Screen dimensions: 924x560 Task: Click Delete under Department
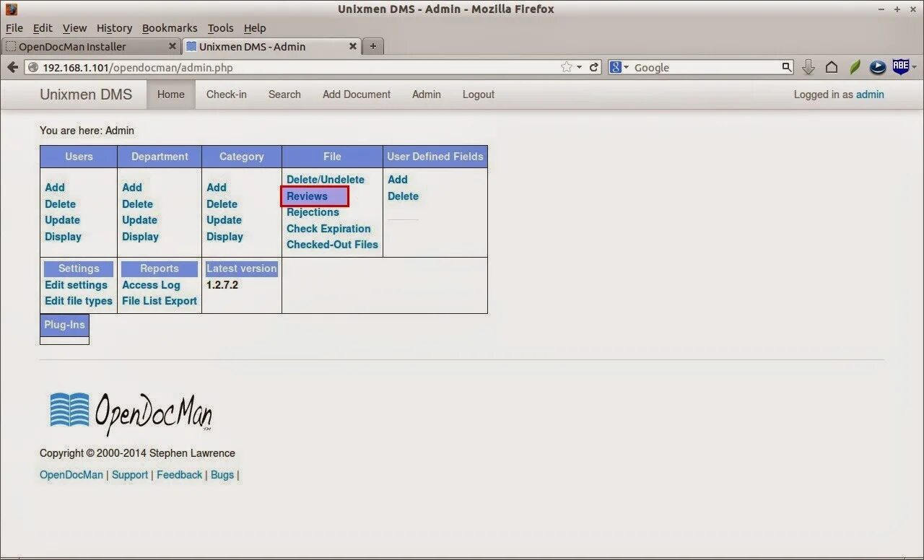137,204
